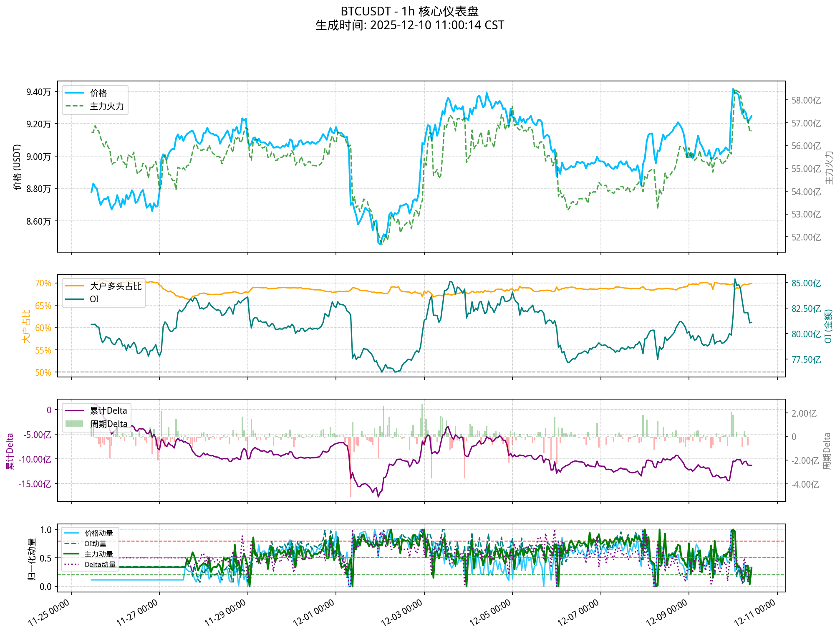Click the 主力动量 legend entry
The width and height of the screenshot is (840, 635).
(x=98, y=554)
